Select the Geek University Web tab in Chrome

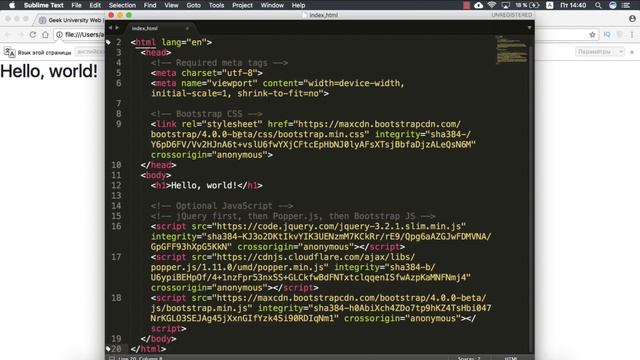70,20
